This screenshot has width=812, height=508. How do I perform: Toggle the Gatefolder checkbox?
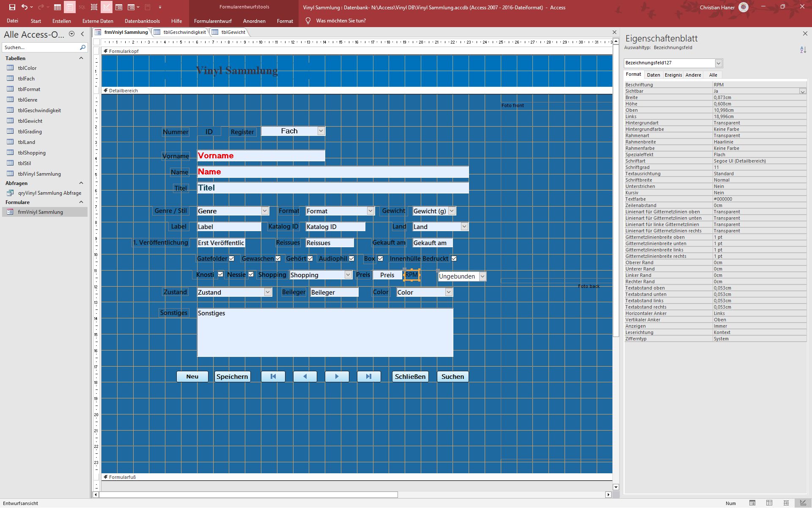(232, 259)
